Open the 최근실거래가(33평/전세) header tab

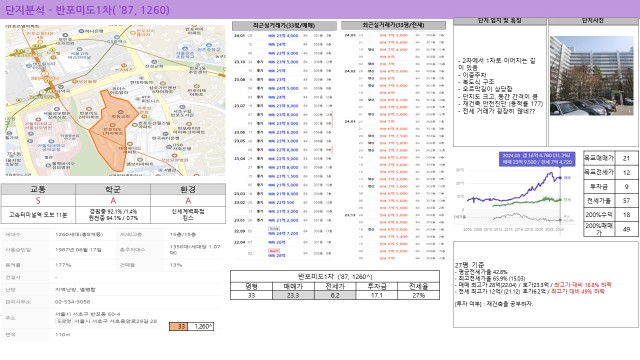tap(393, 25)
